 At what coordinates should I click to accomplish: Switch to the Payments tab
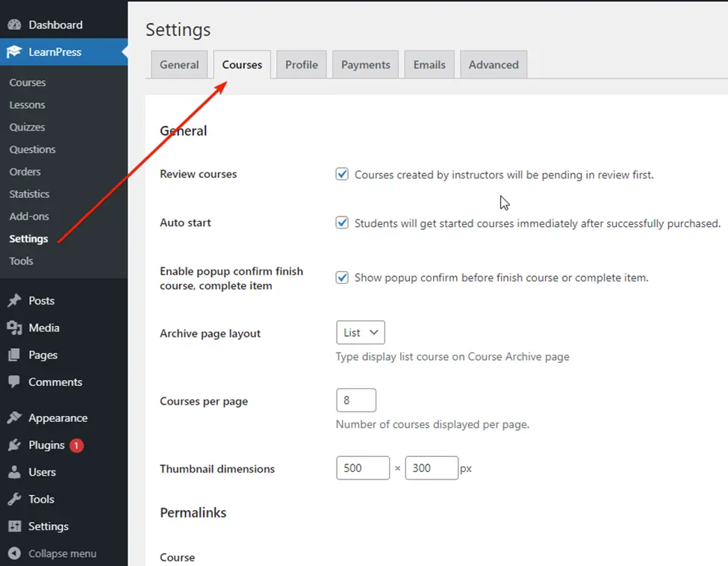(365, 65)
